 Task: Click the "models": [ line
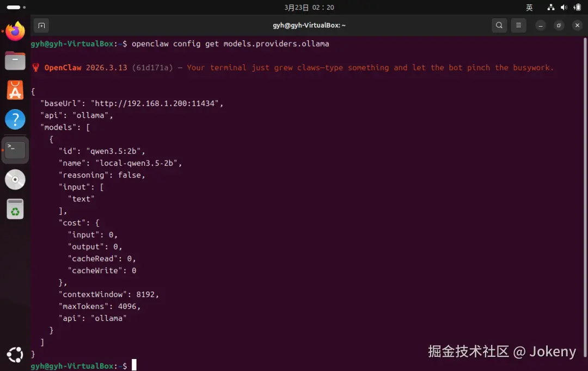[x=65, y=127]
